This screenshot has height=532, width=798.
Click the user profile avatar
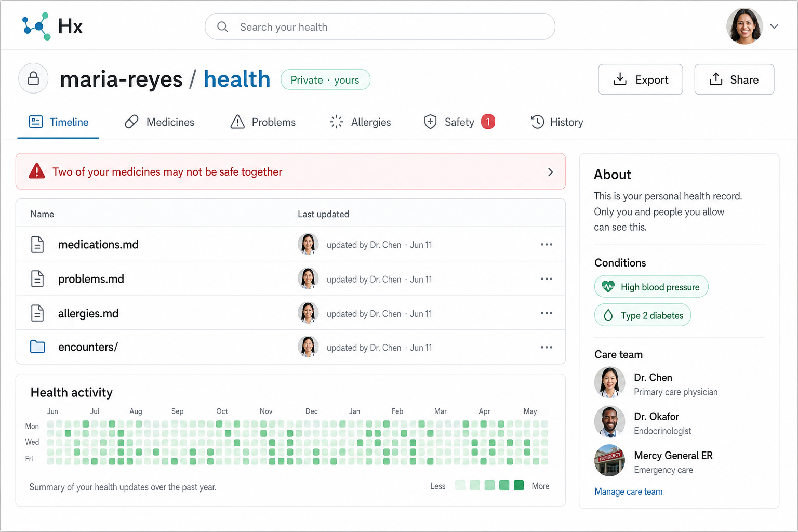pos(744,26)
